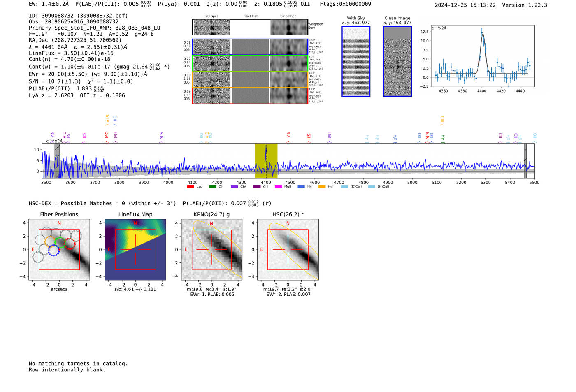
Task: Select the CIV purple legend swatch
Action: tap(234, 186)
